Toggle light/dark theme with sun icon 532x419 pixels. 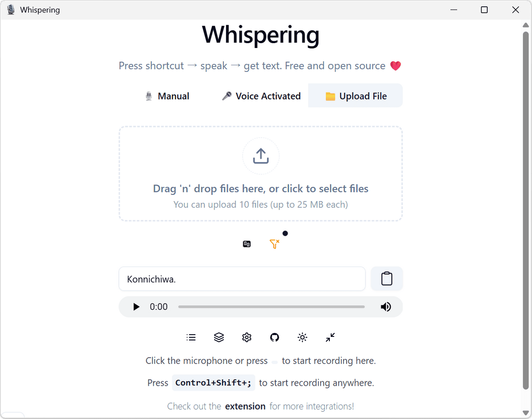coord(302,337)
